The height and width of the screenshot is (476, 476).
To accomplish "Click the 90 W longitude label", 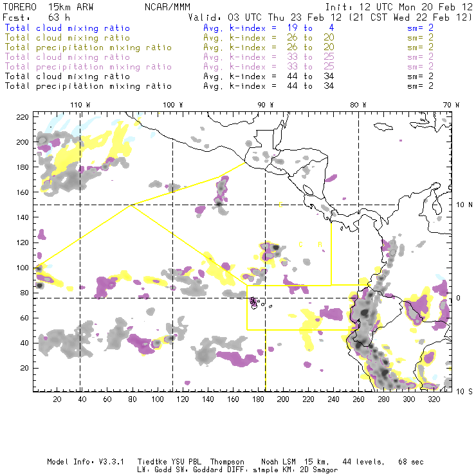I will point(266,105).
